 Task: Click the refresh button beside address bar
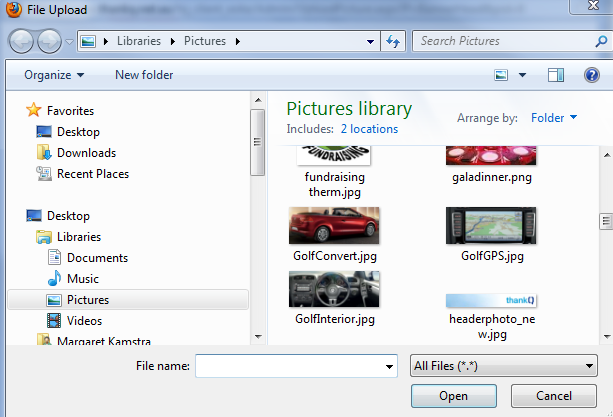(x=393, y=41)
